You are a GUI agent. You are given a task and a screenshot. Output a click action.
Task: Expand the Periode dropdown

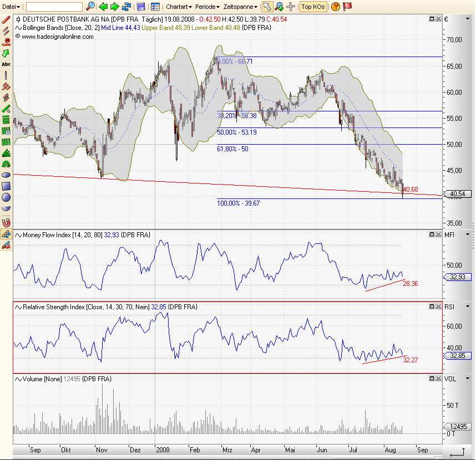207,7
